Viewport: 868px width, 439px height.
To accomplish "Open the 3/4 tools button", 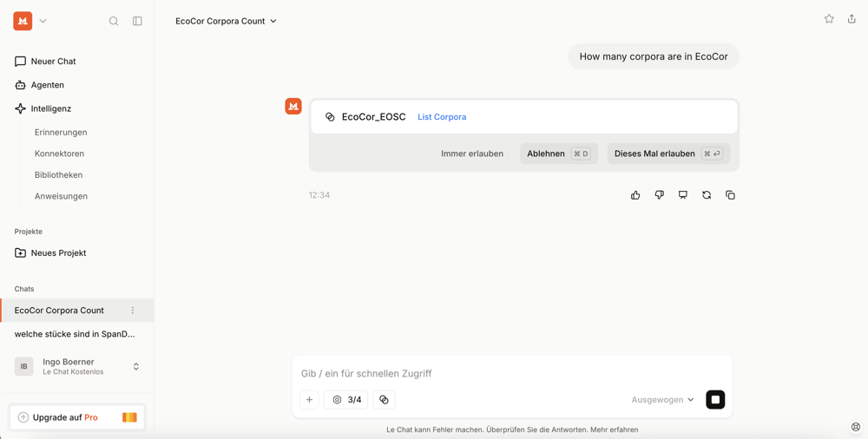I will tap(346, 400).
